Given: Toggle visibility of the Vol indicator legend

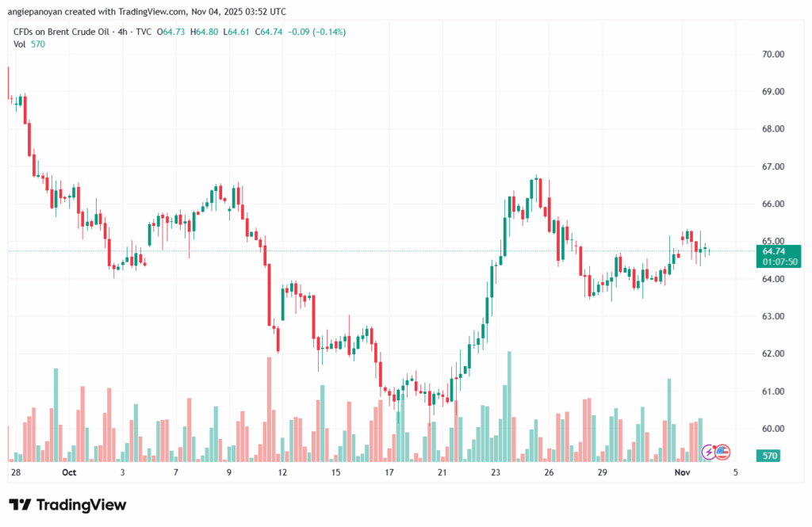Looking at the screenshot, I should 19,44.
